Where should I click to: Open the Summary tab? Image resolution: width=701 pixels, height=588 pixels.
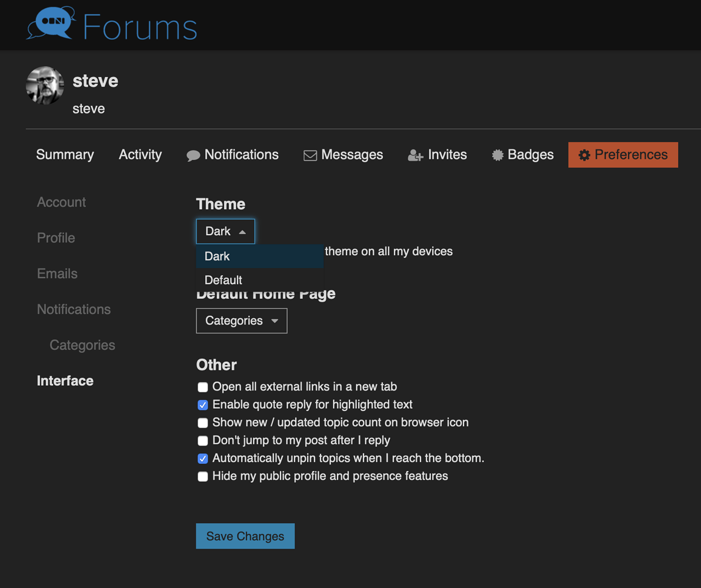coord(65,155)
